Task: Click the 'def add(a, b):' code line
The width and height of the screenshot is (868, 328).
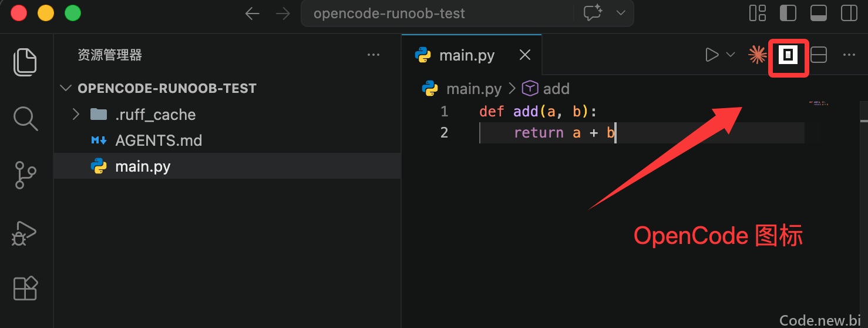Action: 538,111
